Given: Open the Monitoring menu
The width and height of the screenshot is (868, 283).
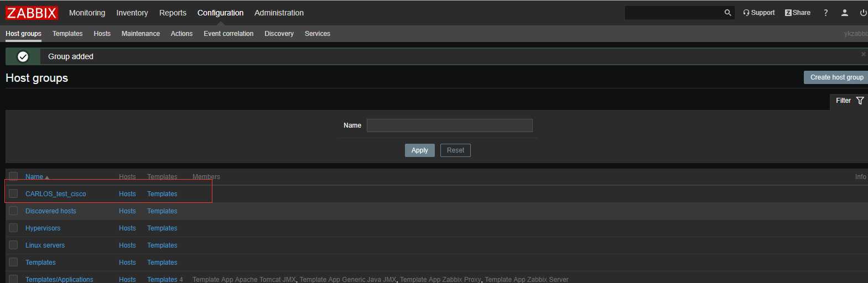Looking at the screenshot, I should tap(87, 13).
